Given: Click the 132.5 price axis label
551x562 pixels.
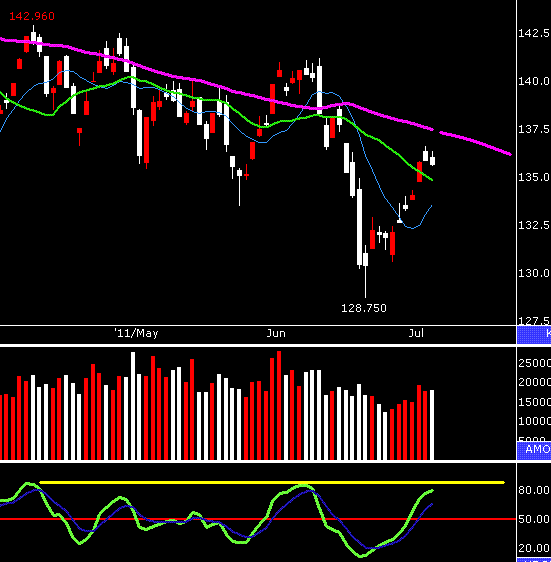Looking at the screenshot, I should [534, 225].
